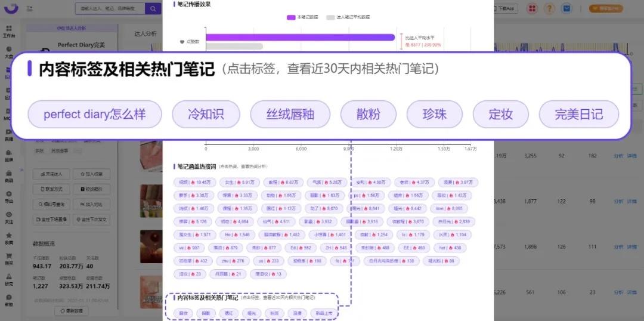Click 分析 link in the 561 row

[618, 292]
